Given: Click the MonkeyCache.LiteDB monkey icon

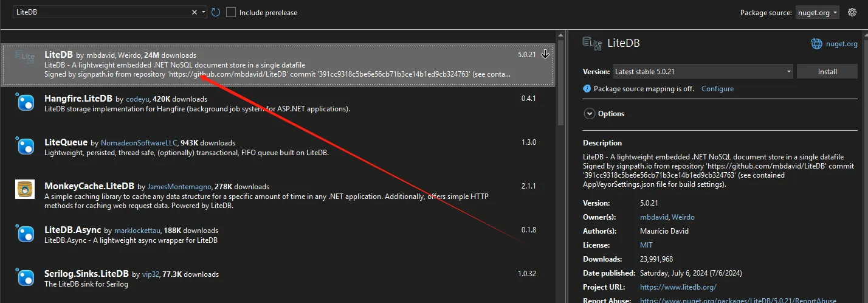Looking at the screenshot, I should click(x=25, y=189).
